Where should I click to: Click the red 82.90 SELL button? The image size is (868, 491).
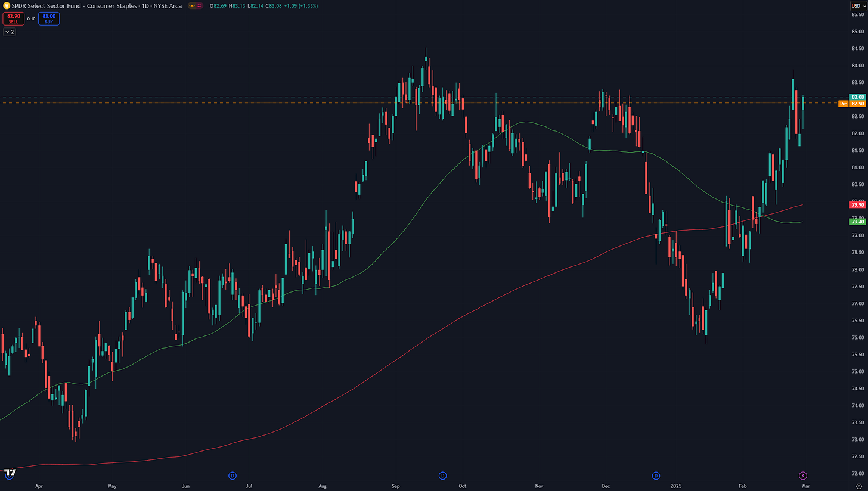point(13,18)
